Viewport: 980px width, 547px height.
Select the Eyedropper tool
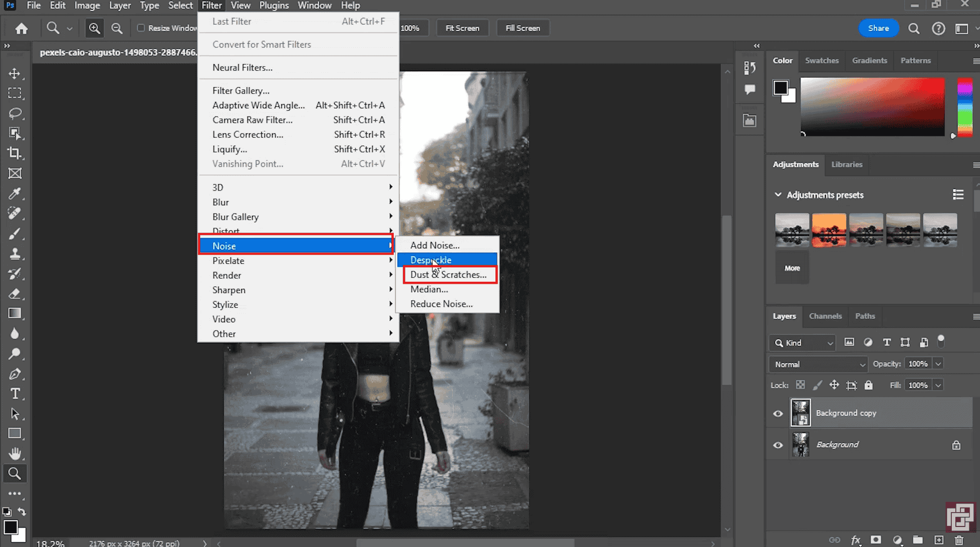tap(14, 193)
